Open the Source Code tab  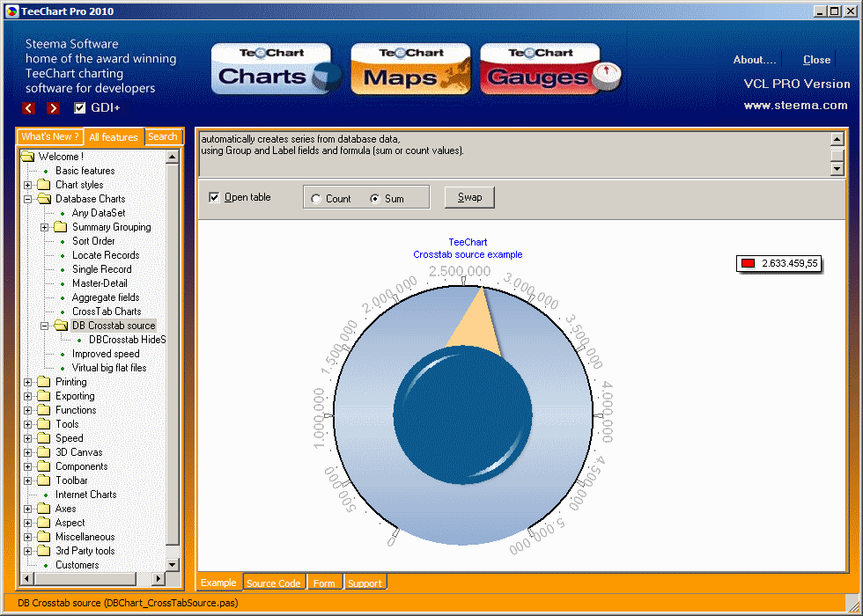[x=274, y=583]
